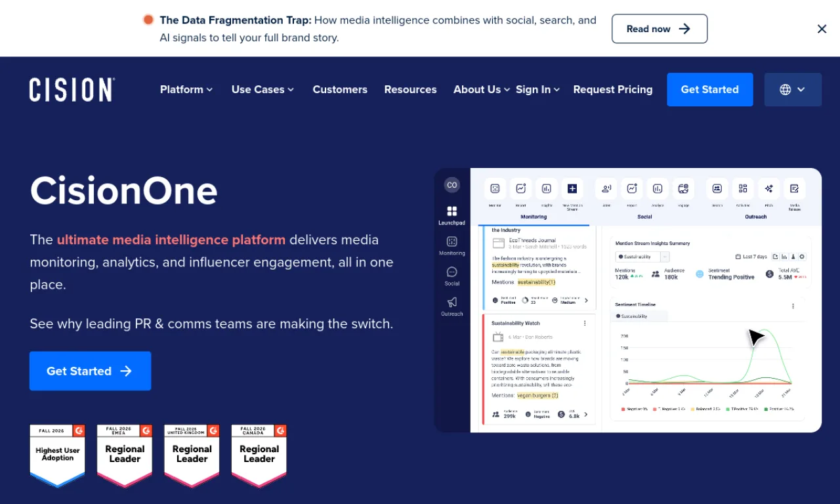Screen dimensions: 840x504
Task: Click the Analyze tile under Social
Action: tap(658, 188)
